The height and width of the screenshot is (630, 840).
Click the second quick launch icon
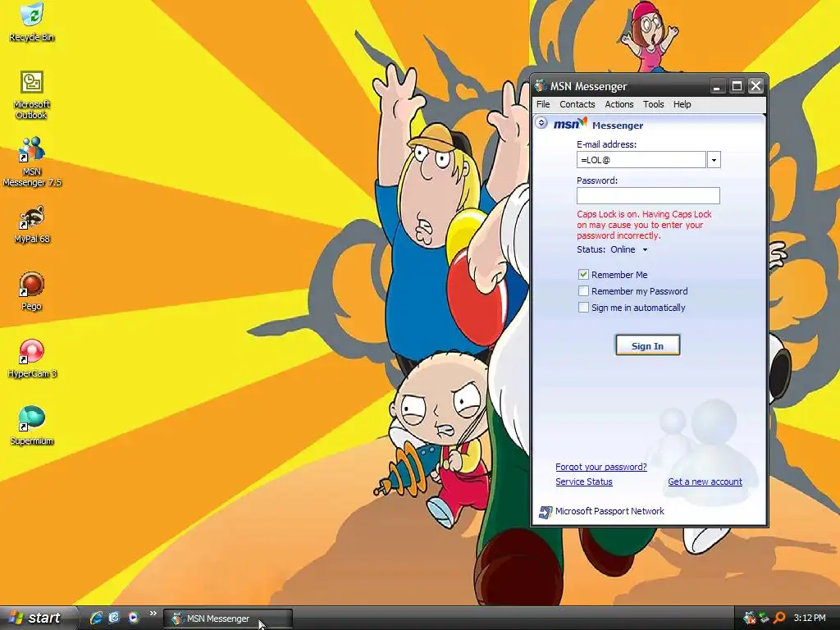pyautogui.click(x=114, y=618)
